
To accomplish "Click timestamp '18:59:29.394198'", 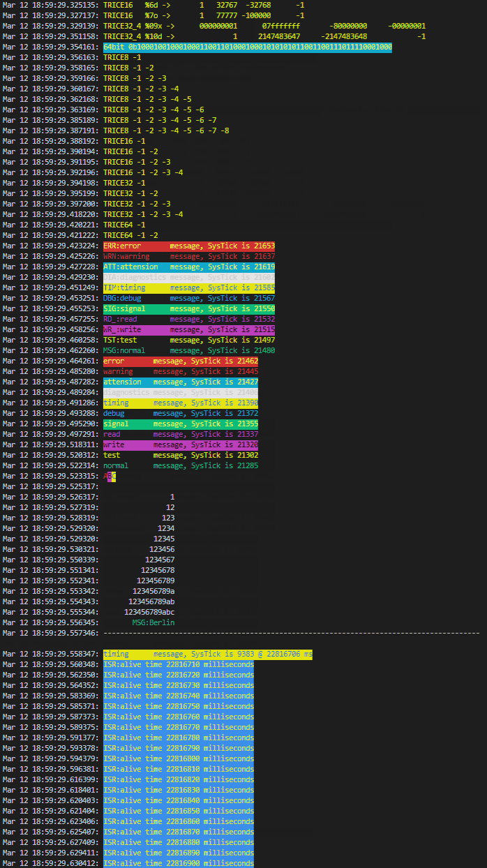I will 65,183.
